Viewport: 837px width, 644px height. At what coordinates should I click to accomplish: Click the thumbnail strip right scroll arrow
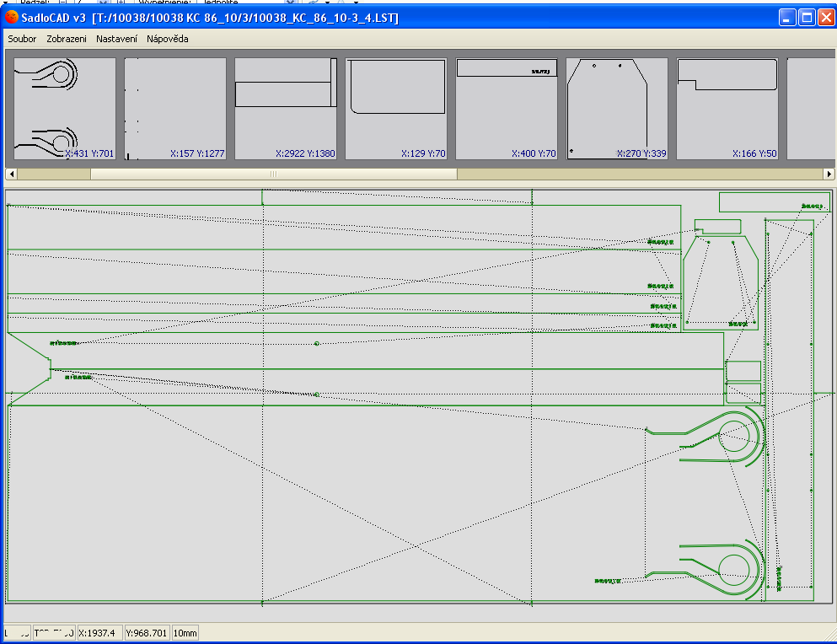pos(829,174)
